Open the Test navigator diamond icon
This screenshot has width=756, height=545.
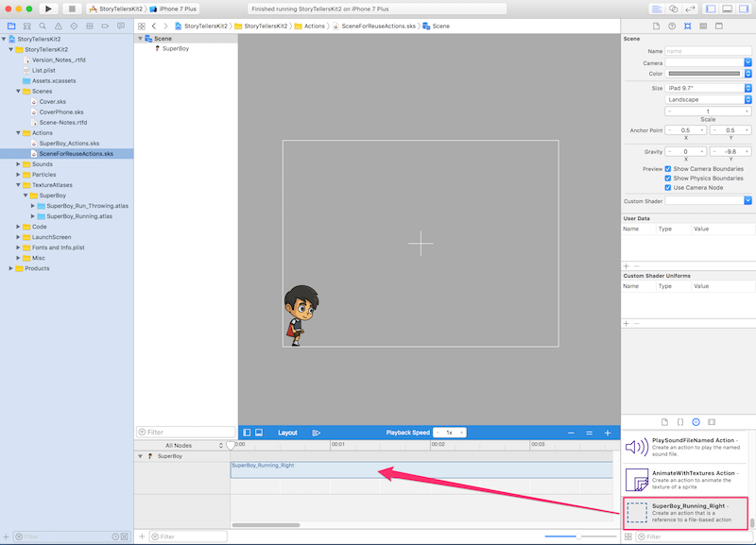(x=74, y=26)
